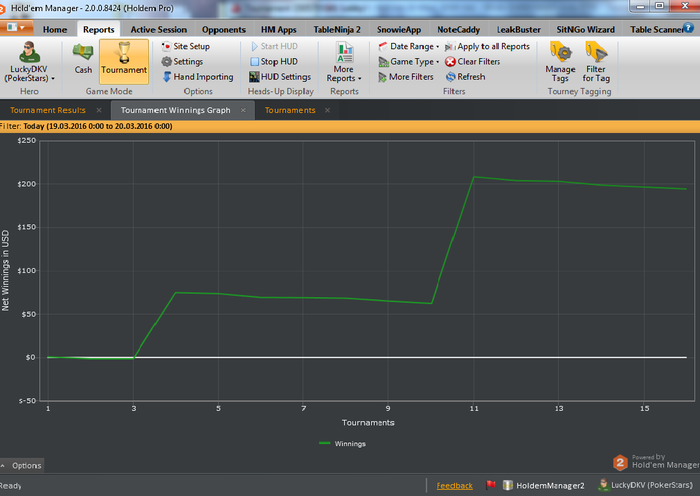Open the Table Scanner tab
Viewport: 700px width, 496px height.
point(656,29)
